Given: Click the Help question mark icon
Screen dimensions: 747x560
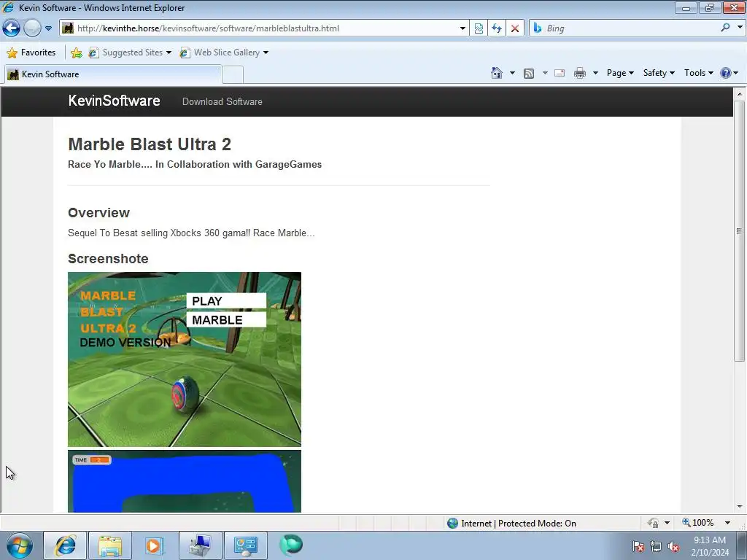Looking at the screenshot, I should click(726, 73).
